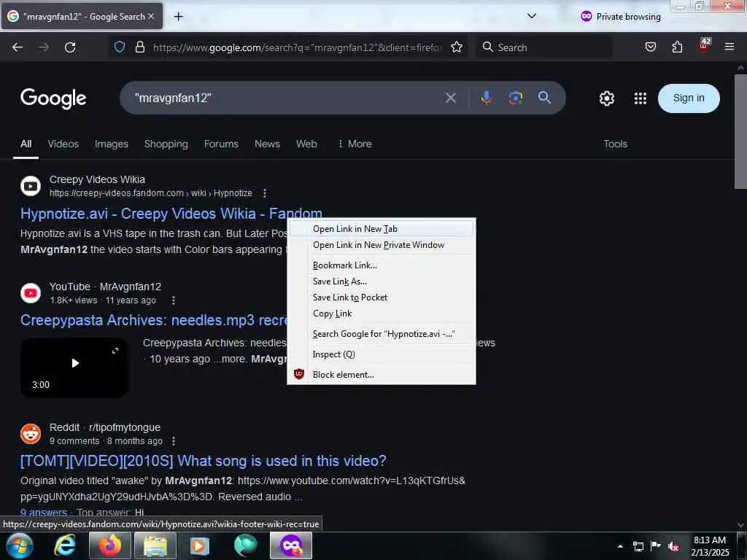Image resolution: width=747 pixels, height=560 pixels.
Task: Show hidden system tray icons
Action: (620, 546)
